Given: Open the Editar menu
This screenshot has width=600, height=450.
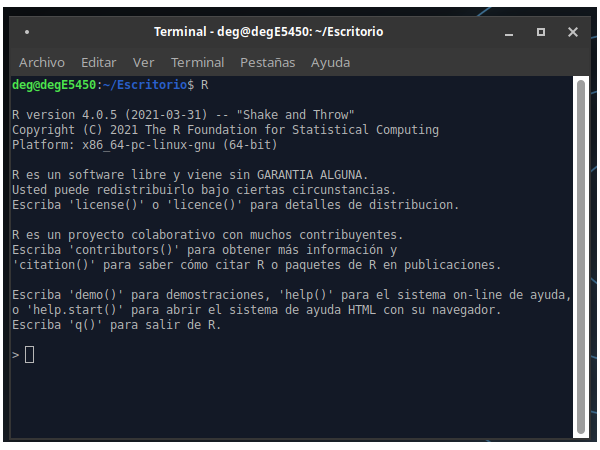Looking at the screenshot, I should pyautogui.click(x=99, y=62).
